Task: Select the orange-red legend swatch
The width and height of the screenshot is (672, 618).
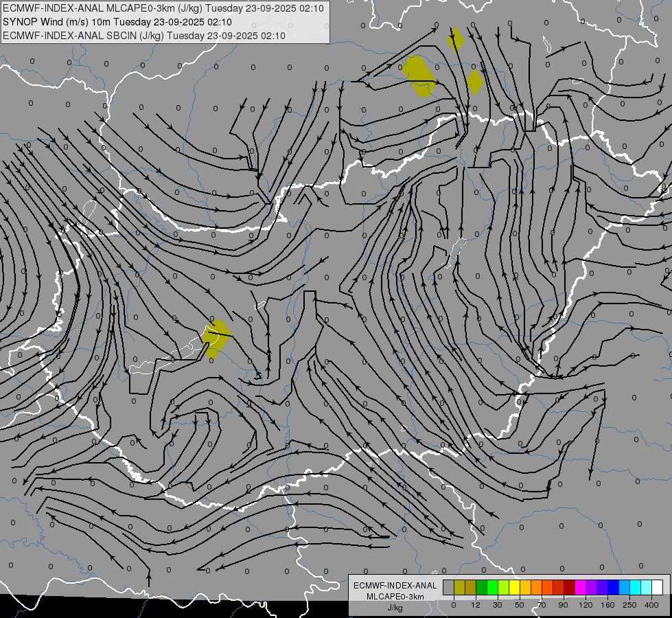Action: click(548, 588)
